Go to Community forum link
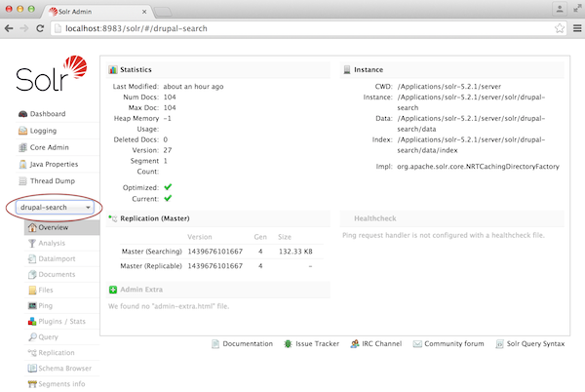Screen dimensions: 585x392 (x=454, y=344)
